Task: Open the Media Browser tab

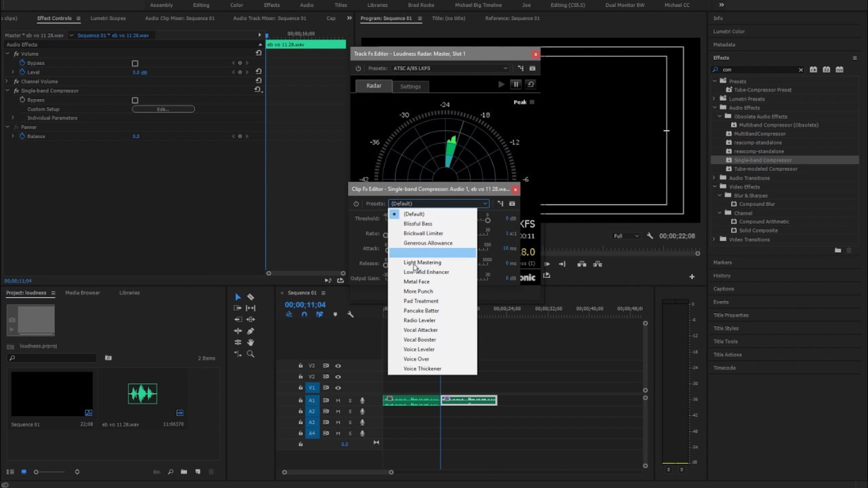Action: (82, 293)
